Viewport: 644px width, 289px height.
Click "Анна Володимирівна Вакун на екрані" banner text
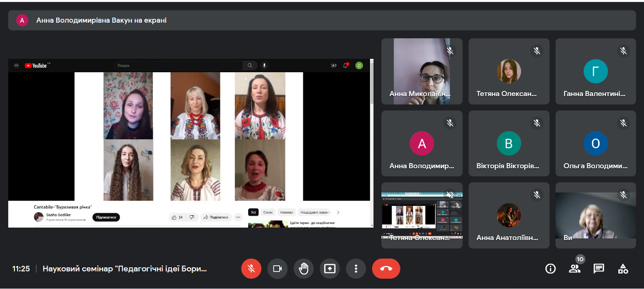pyautogui.click(x=101, y=20)
